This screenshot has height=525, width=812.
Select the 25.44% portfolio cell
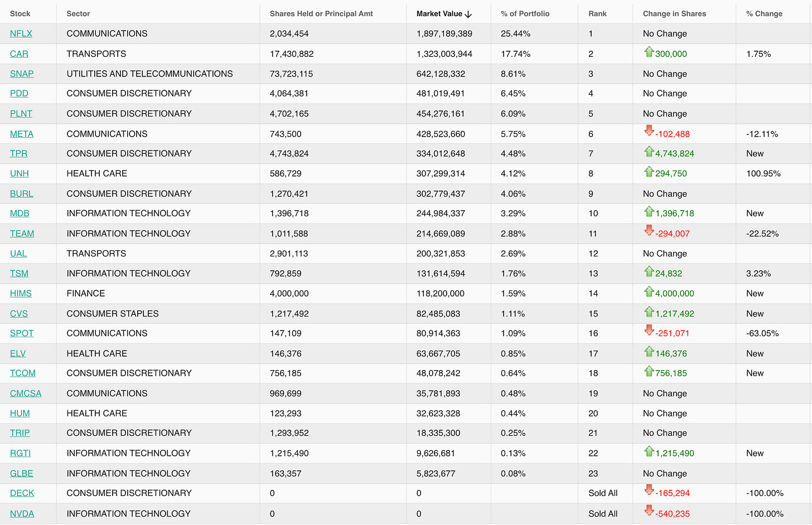516,33
